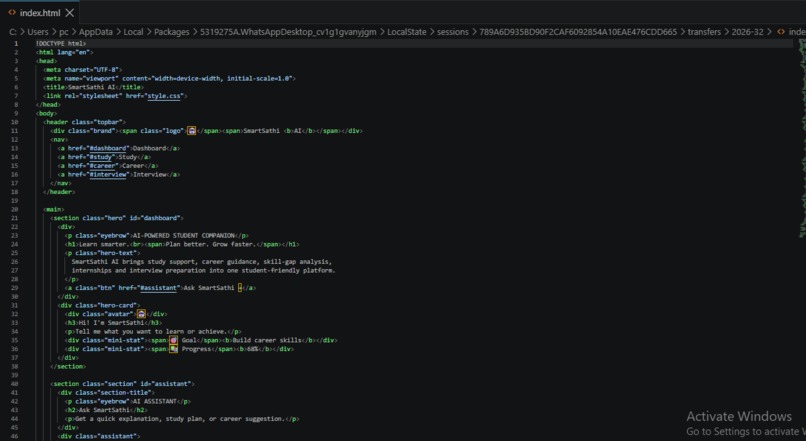Click the Build career skills text on line 35
Viewport: 806px width, 441px height.
click(x=267, y=340)
